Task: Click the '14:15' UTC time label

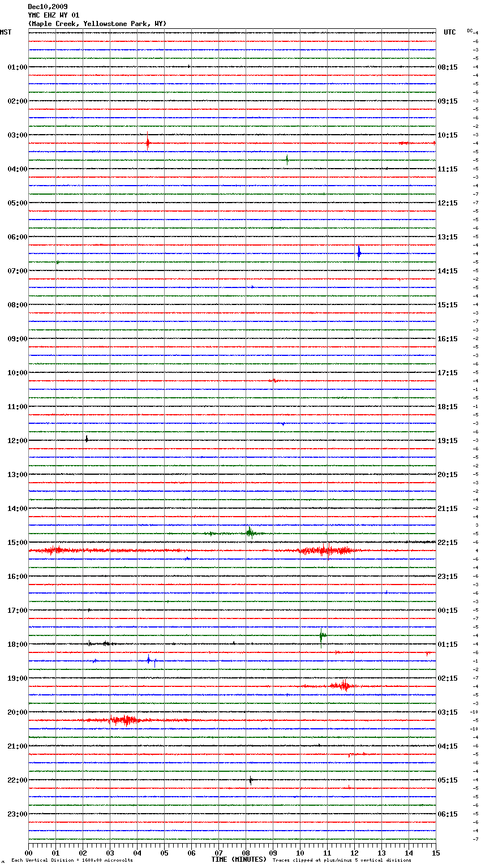Action: pos(448,271)
